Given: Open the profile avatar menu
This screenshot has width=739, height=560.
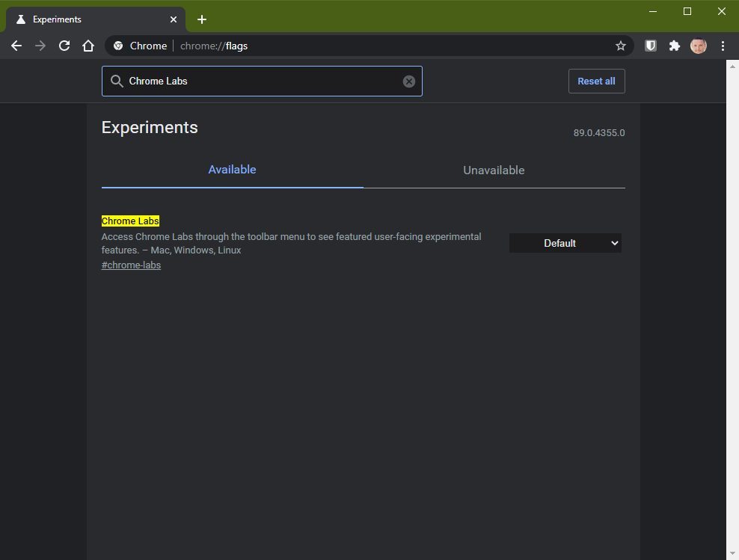Looking at the screenshot, I should (x=699, y=46).
